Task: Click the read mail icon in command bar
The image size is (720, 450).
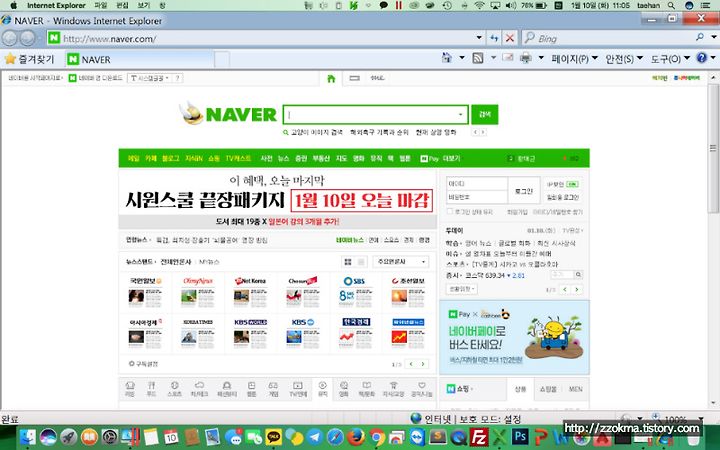Action: pyautogui.click(x=508, y=57)
